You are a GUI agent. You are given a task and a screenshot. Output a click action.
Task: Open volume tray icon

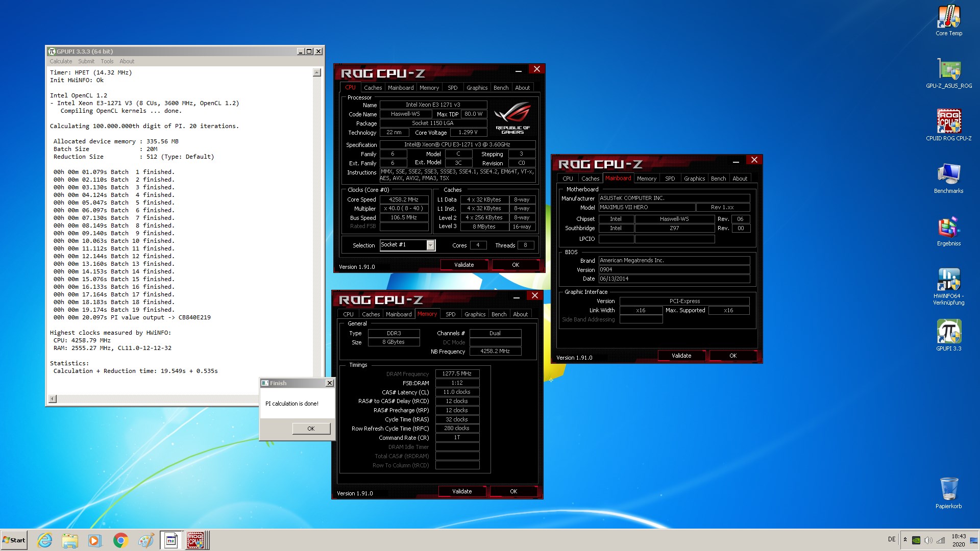coord(928,540)
